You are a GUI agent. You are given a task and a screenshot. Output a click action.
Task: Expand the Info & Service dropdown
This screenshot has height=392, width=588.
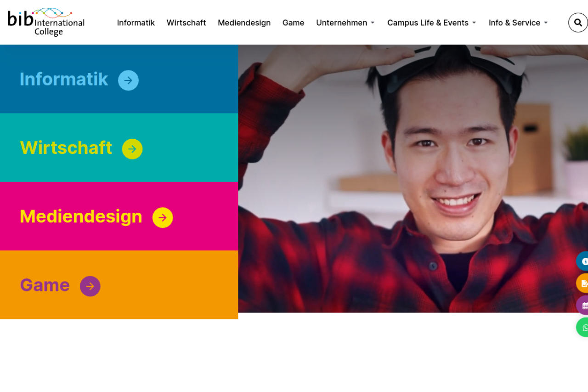click(518, 23)
